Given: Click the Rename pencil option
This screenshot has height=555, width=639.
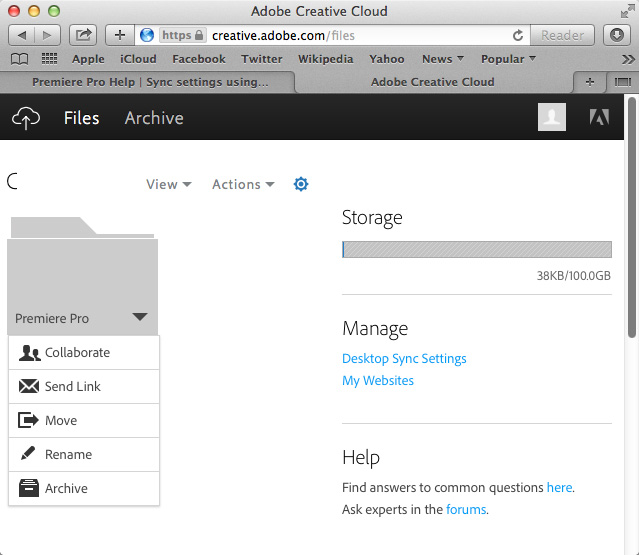Looking at the screenshot, I should tap(84, 454).
